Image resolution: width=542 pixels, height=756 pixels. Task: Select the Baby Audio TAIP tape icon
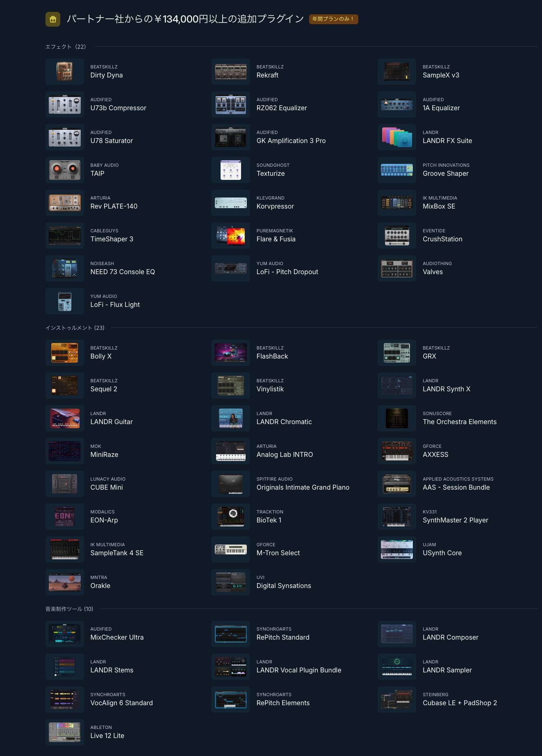pyautogui.click(x=64, y=170)
